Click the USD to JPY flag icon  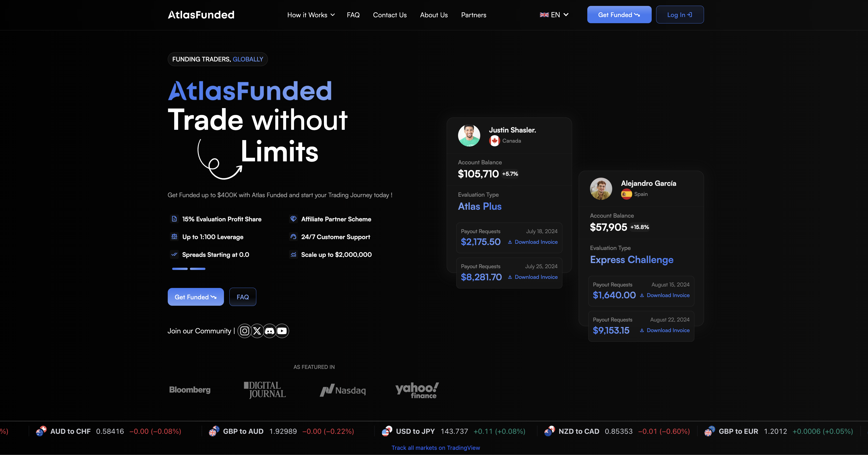click(387, 431)
